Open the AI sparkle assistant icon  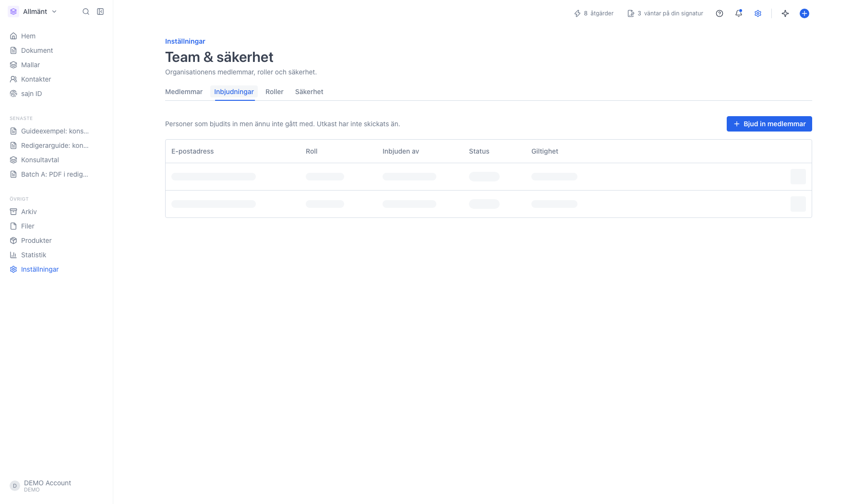[785, 13]
